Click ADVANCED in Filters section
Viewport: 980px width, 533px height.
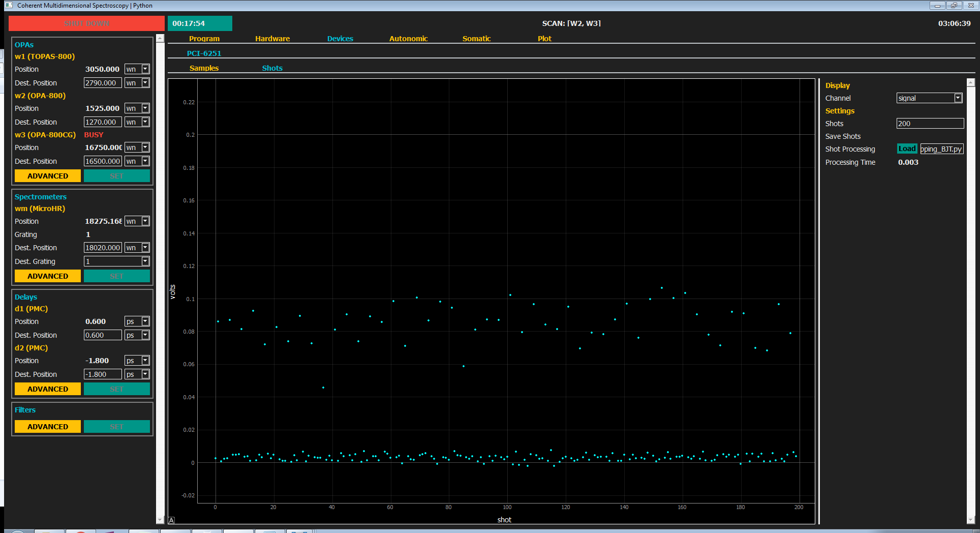pos(48,427)
